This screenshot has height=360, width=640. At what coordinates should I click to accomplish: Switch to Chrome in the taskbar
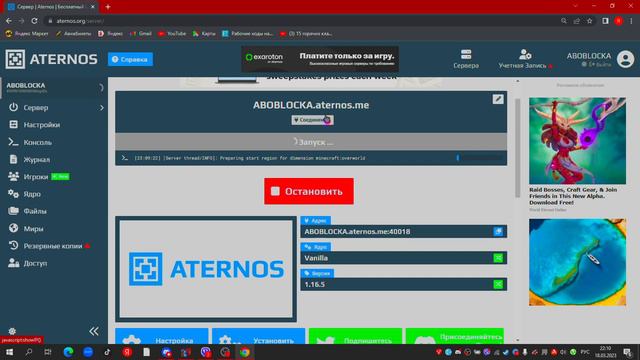(x=244, y=352)
